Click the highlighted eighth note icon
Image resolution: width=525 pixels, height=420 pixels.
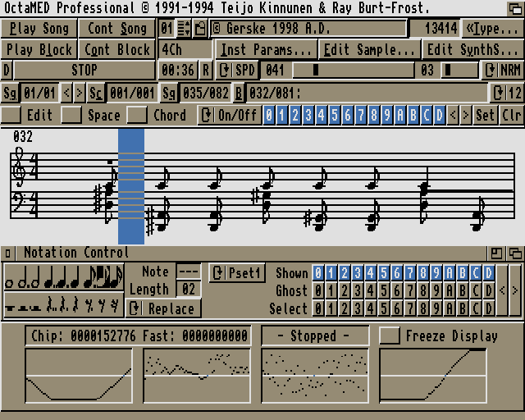pos(103,276)
